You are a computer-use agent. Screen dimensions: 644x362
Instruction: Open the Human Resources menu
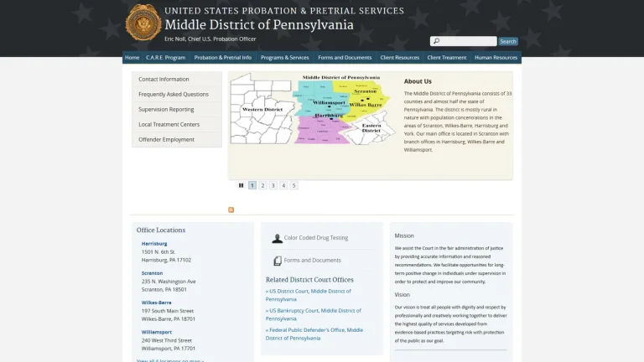[496, 58]
